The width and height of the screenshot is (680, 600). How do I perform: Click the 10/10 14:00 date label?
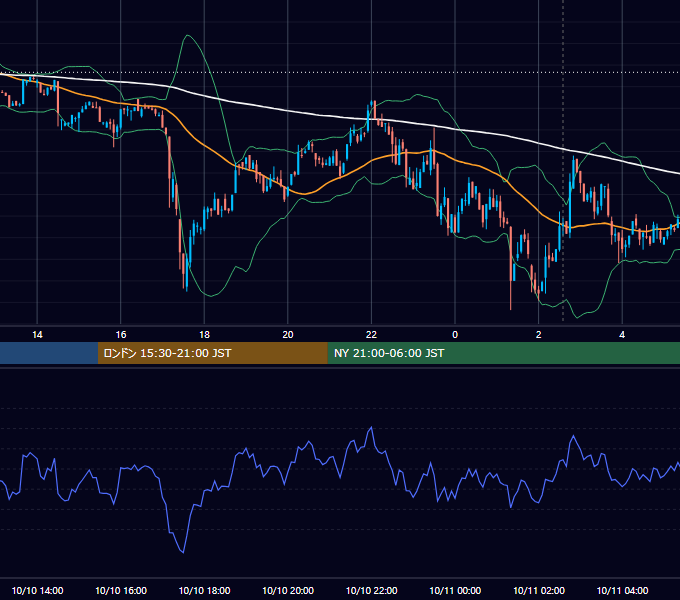[37, 590]
